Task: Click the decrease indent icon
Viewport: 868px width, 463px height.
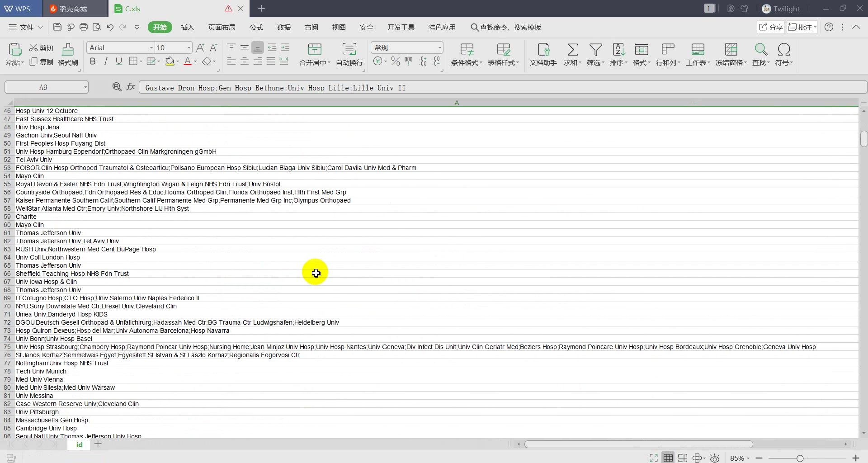Action: pos(272,47)
